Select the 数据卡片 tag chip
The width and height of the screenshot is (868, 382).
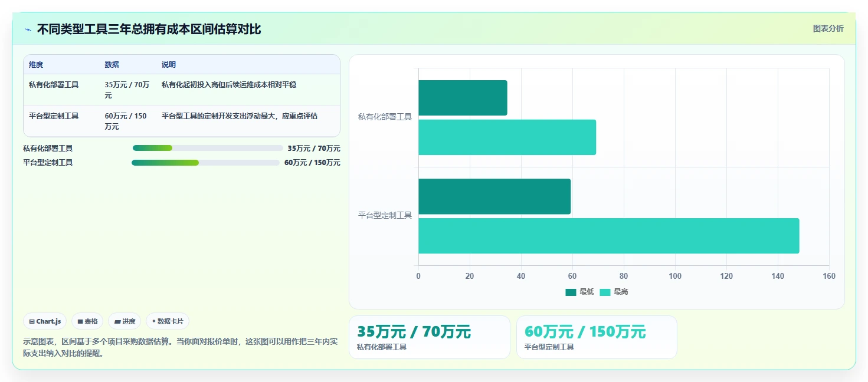[168, 321]
